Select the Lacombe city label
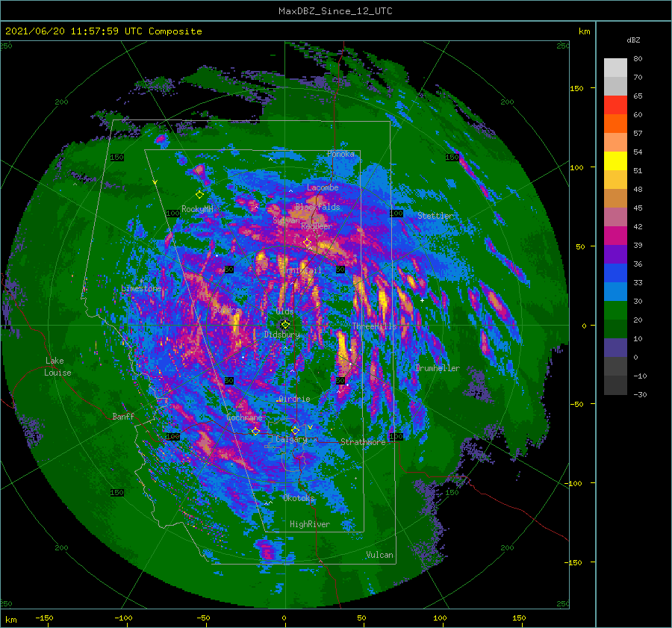The height and width of the screenshot is (628, 672). pos(323,187)
